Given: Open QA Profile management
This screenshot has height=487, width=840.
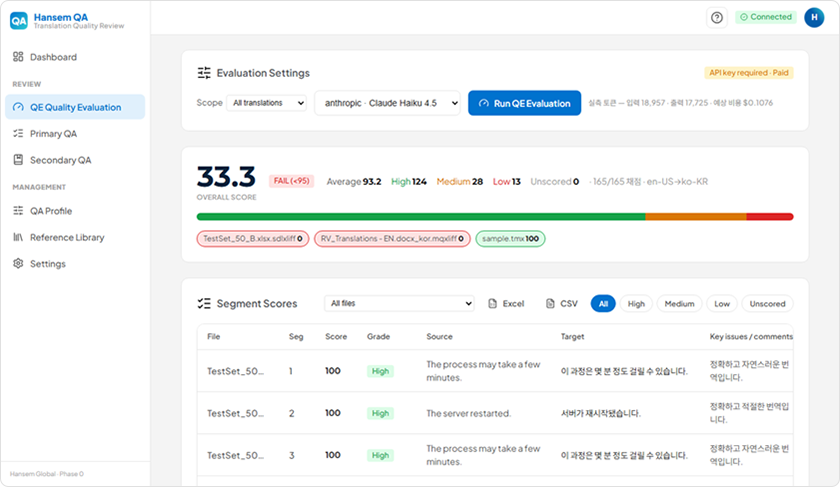Looking at the screenshot, I should [x=75, y=211].
